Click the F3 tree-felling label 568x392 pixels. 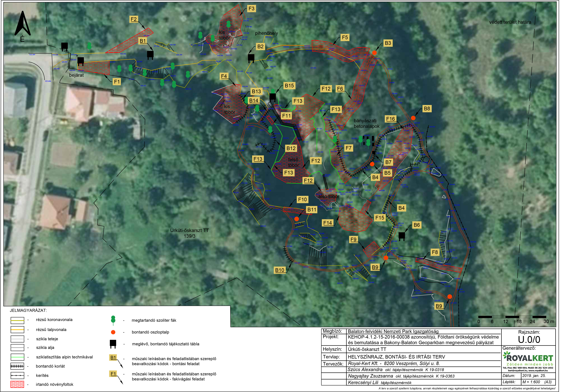click(x=251, y=9)
